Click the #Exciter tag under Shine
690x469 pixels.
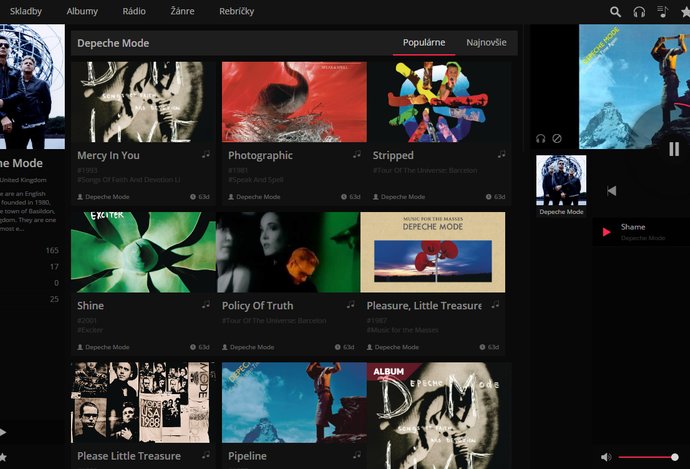(x=90, y=330)
